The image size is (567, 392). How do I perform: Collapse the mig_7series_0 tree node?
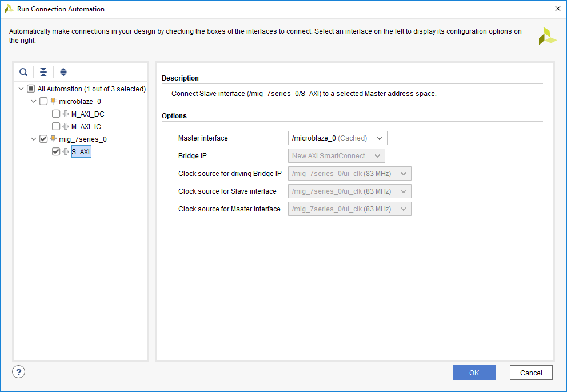tap(34, 139)
